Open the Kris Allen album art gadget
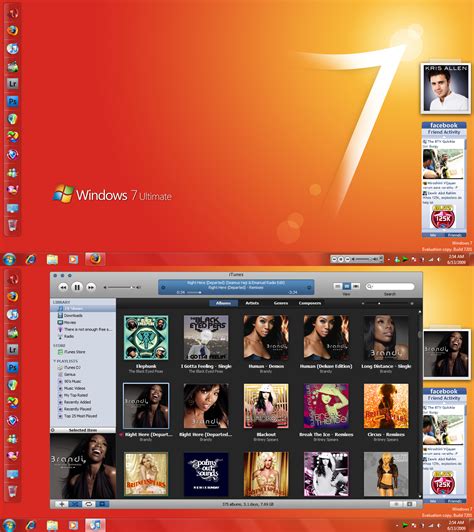Viewport: 474px width, 532px height. pyautogui.click(x=445, y=88)
